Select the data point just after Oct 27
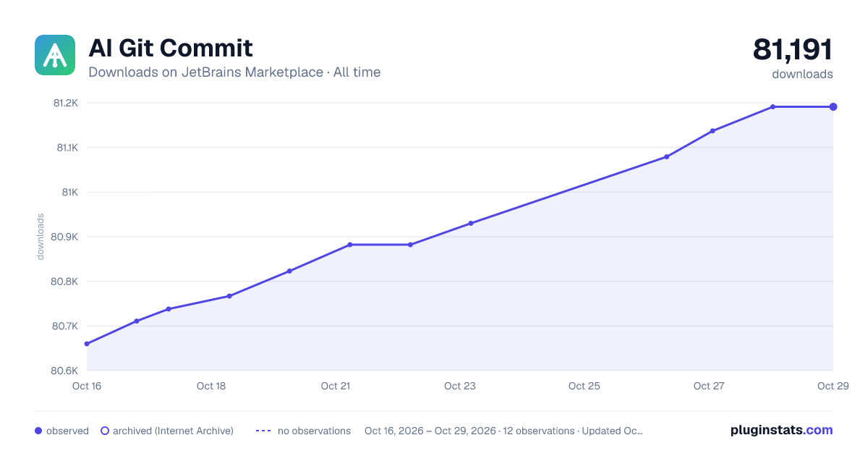868x456 pixels. pyautogui.click(x=712, y=131)
